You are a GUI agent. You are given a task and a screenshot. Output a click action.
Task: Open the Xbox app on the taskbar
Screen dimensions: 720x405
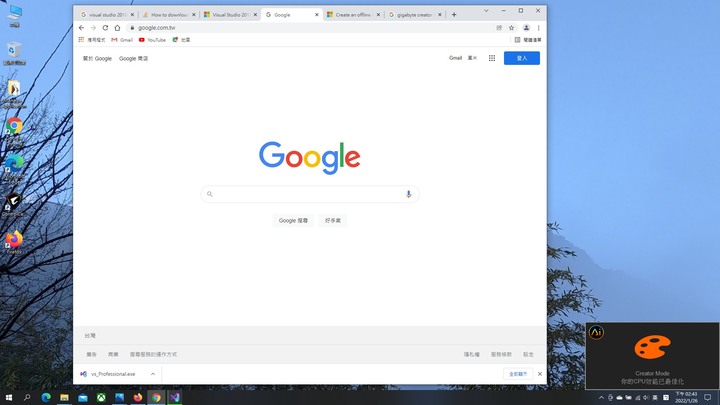(101, 397)
